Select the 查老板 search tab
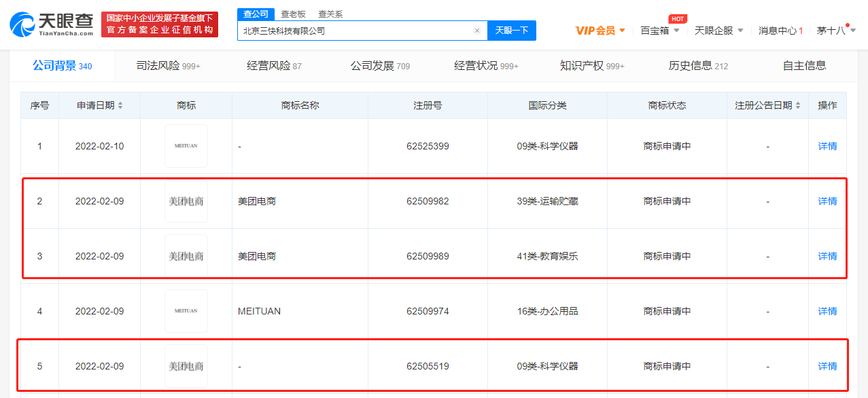The image size is (868, 398). tap(293, 14)
